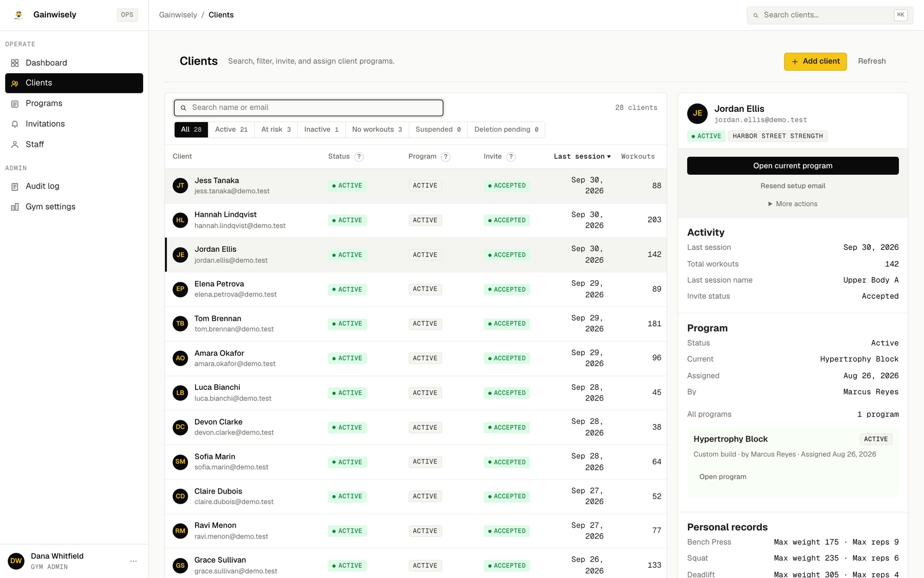The width and height of the screenshot is (924, 578).
Task: Show the Status column help tooltip
Action: (x=359, y=157)
